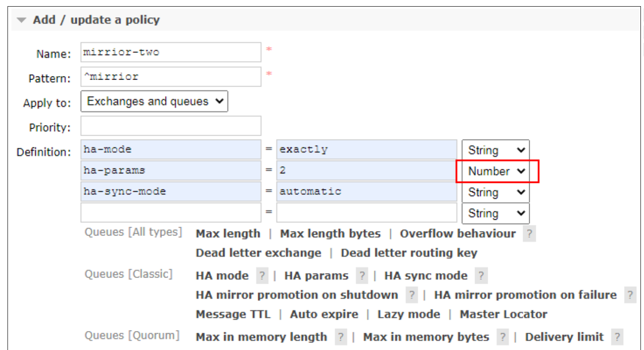Image resolution: width=644 pixels, height=350 pixels.
Task: Click the ha-params definition key field
Action: (171, 170)
